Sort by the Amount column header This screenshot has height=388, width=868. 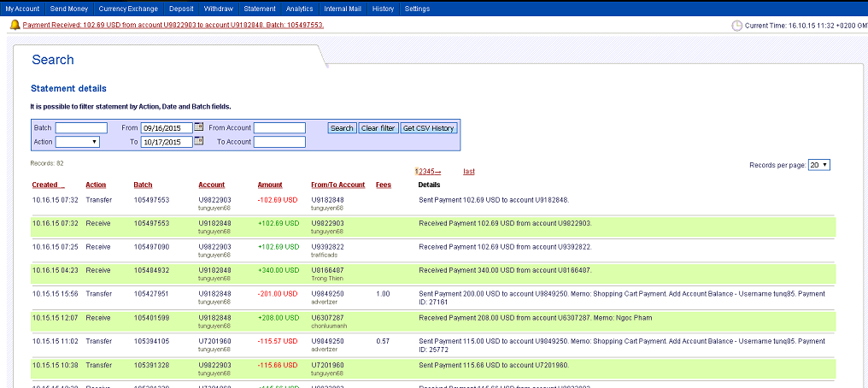tap(270, 185)
